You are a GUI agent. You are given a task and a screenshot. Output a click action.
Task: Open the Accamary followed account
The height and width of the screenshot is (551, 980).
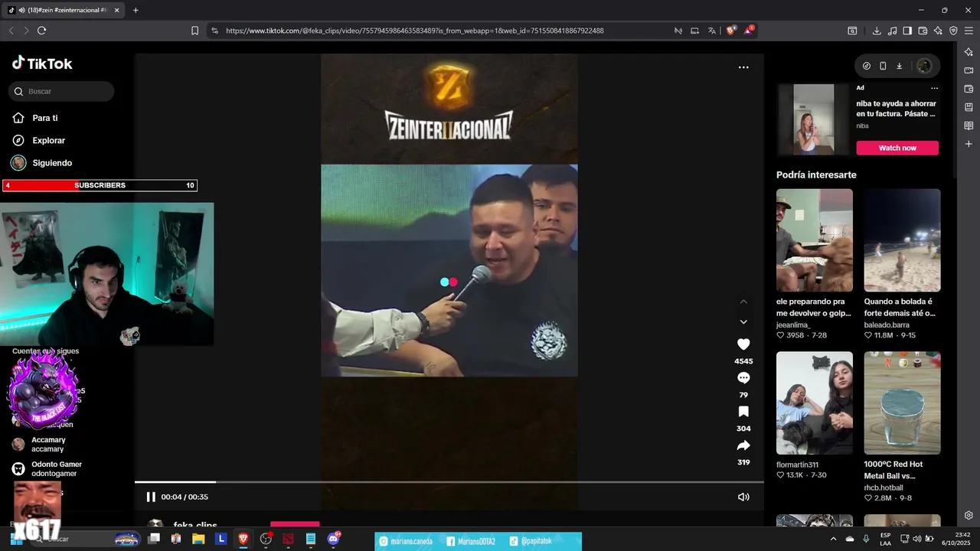(48, 445)
